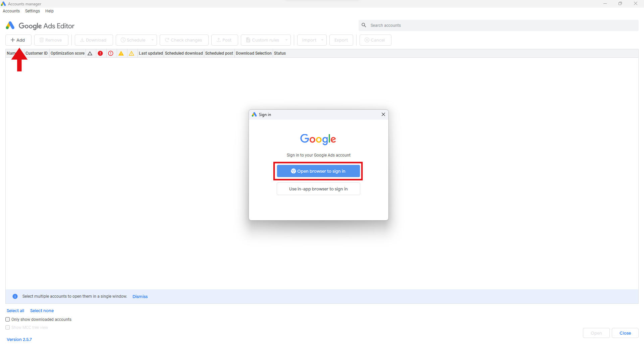The height and width of the screenshot is (346, 644).
Task: Click the Add account button
Action: click(18, 40)
